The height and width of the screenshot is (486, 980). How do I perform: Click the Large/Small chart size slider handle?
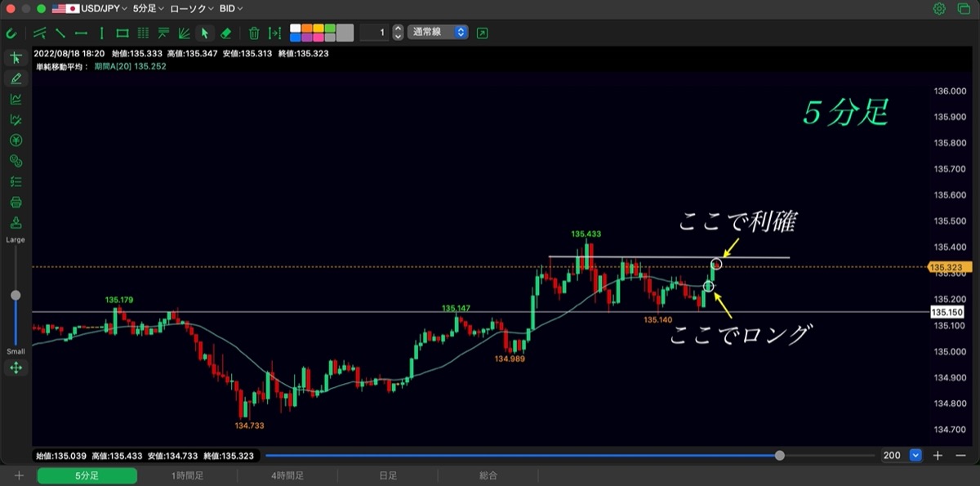click(16, 295)
